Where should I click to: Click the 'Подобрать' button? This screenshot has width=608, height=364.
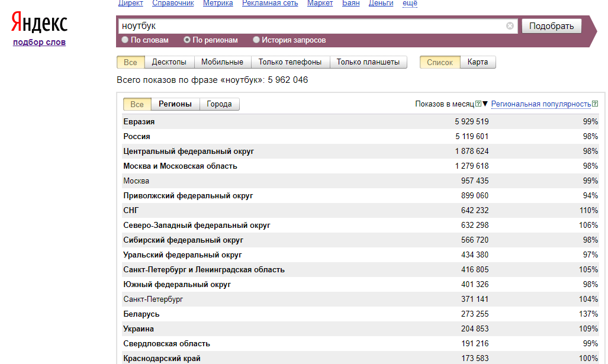[x=551, y=26]
